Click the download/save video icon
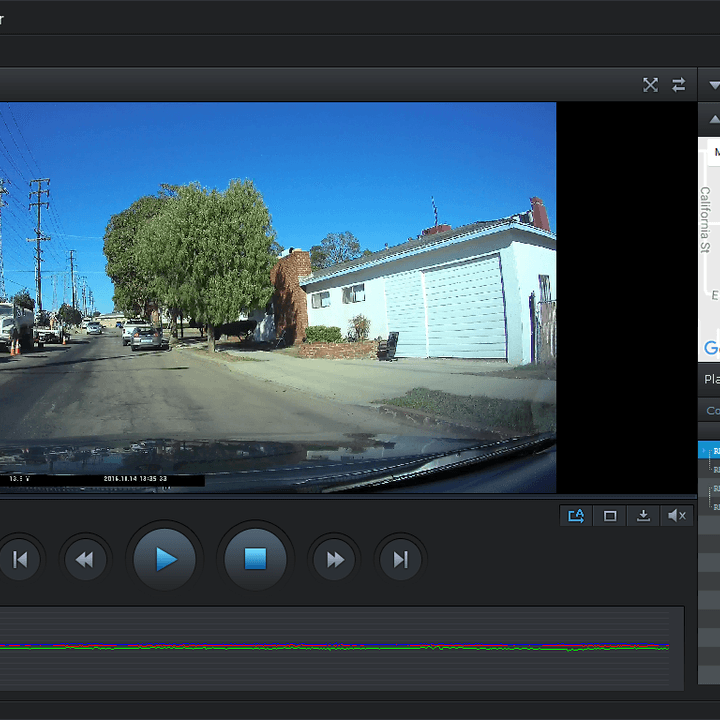Screen dimensions: 720x720 643,516
